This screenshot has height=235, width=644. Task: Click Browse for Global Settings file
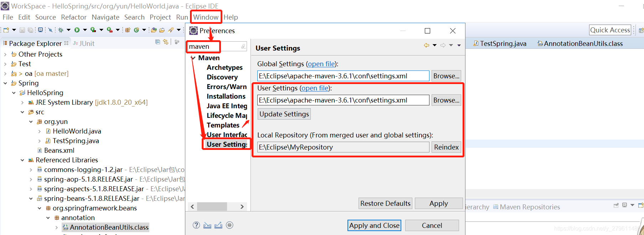click(x=446, y=76)
